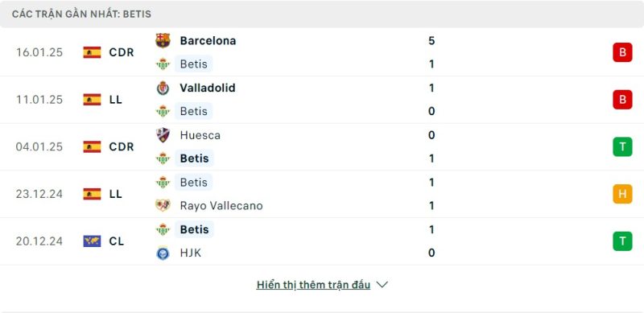Select the highlighted Betis label in the Valladolid match
This screenshot has width=644, height=313.
coord(193,111)
